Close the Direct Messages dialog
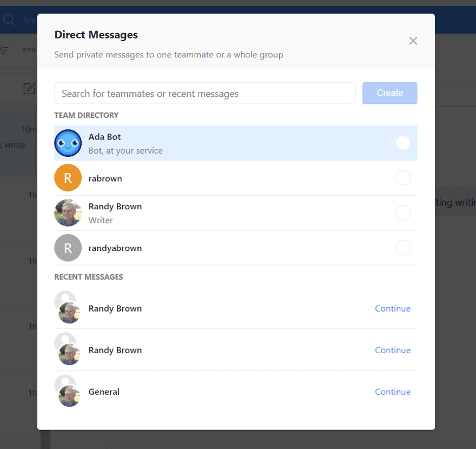The image size is (476, 449). (413, 41)
